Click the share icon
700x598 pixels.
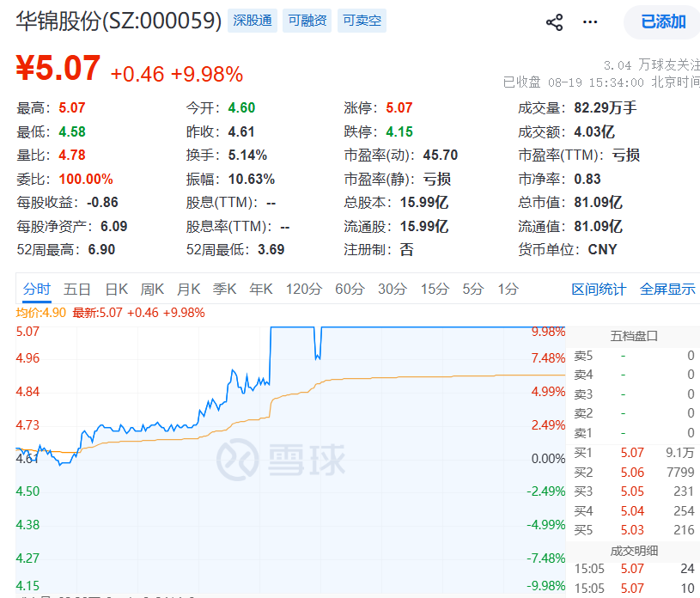[555, 22]
